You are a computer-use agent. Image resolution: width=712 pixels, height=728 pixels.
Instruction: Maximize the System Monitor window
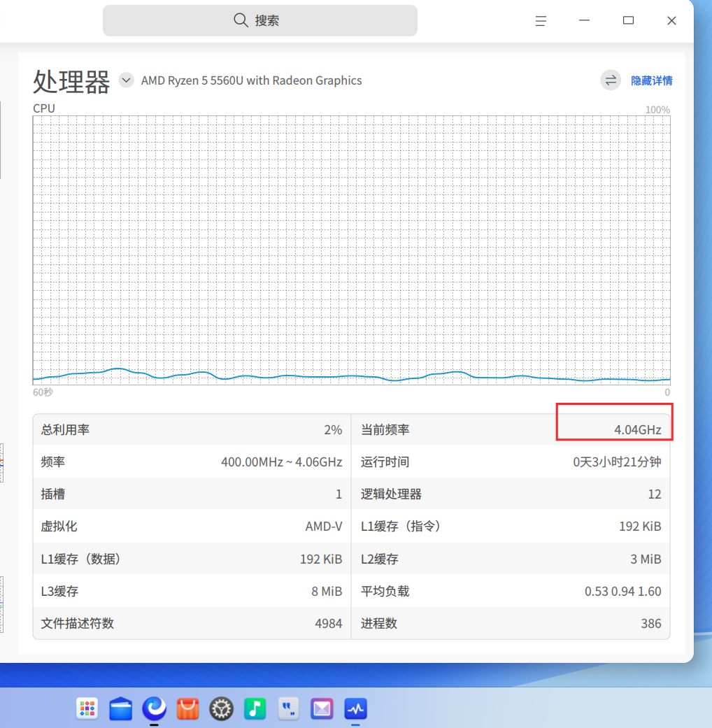[628, 20]
